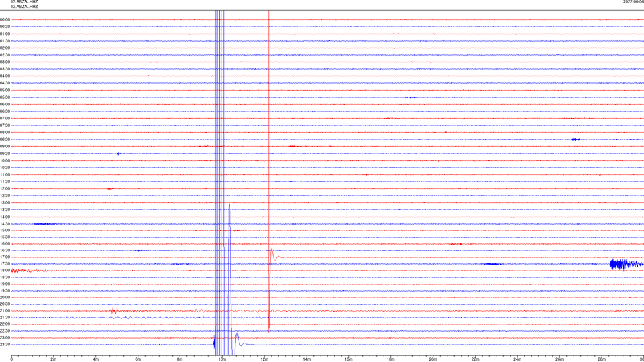
Task: Click the 4m axis tick label
Action: click(96, 359)
